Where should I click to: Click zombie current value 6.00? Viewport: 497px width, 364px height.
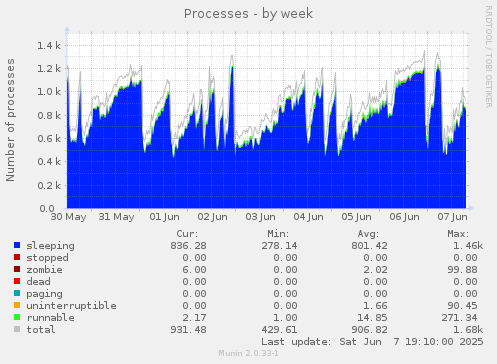coord(195,270)
